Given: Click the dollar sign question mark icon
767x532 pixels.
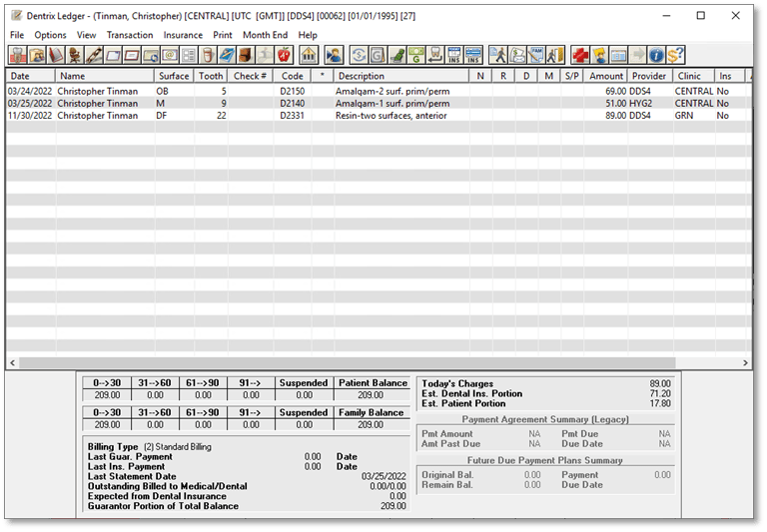Looking at the screenshot, I should (x=675, y=55).
